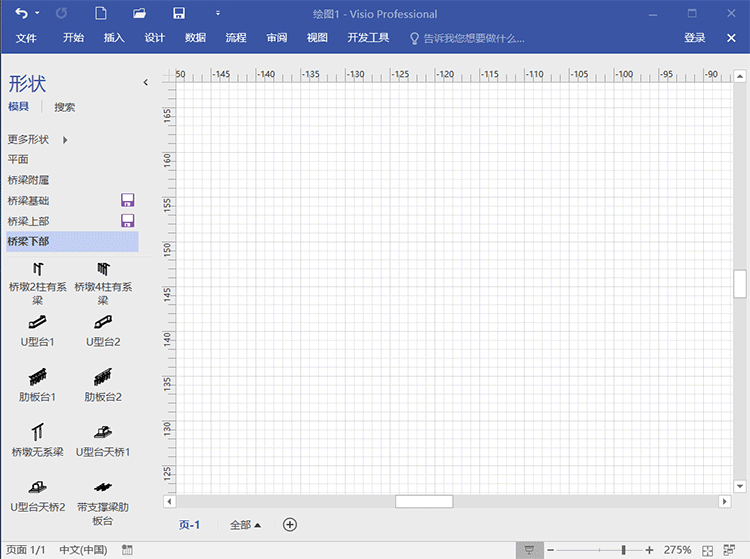This screenshot has height=559, width=750.
Task: Switch to the 搜索 tab in Shapes pane
Action: (x=65, y=107)
